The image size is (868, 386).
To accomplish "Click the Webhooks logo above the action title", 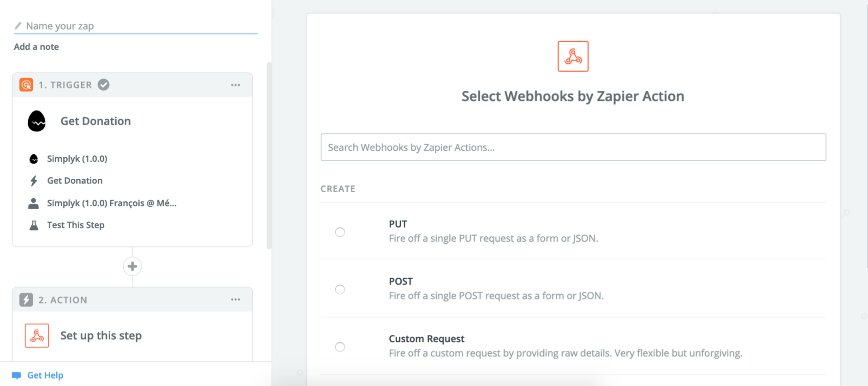I will pos(573,56).
